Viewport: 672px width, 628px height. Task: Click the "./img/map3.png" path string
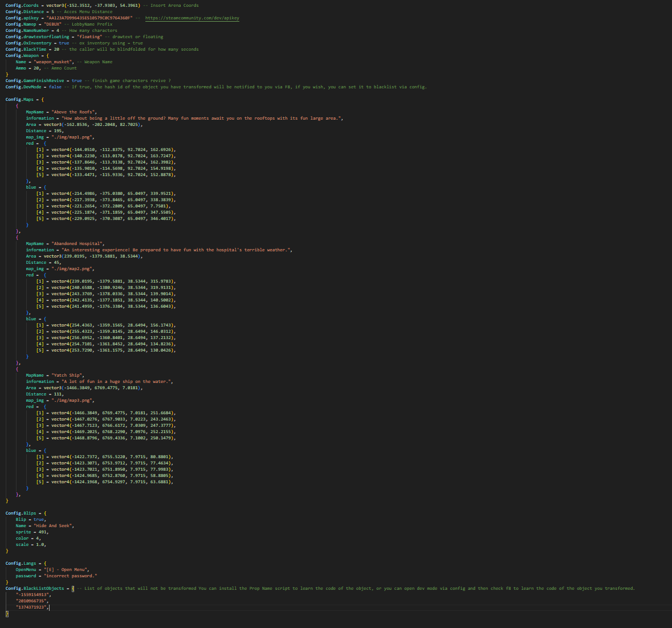point(72,401)
